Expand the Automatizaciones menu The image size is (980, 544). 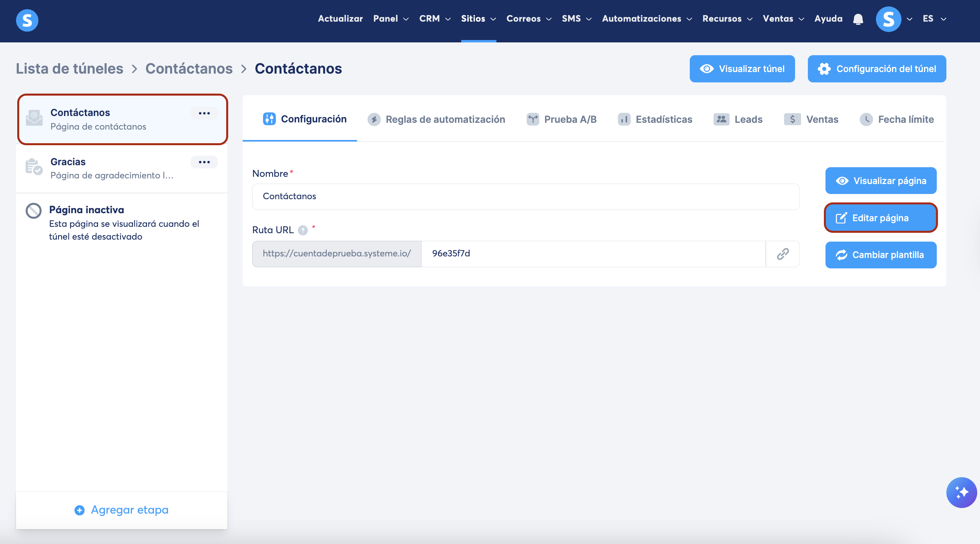click(x=647, y=19)
